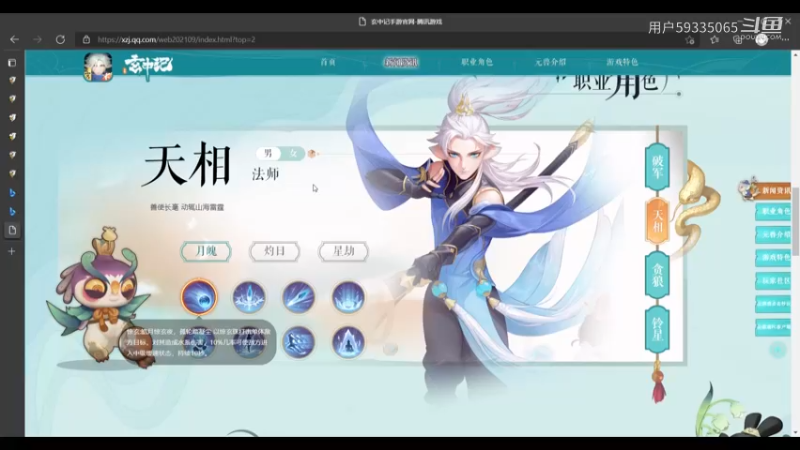Select the 男 gender option
Viewport: 800px width, 450px height.
coord(268,153)
